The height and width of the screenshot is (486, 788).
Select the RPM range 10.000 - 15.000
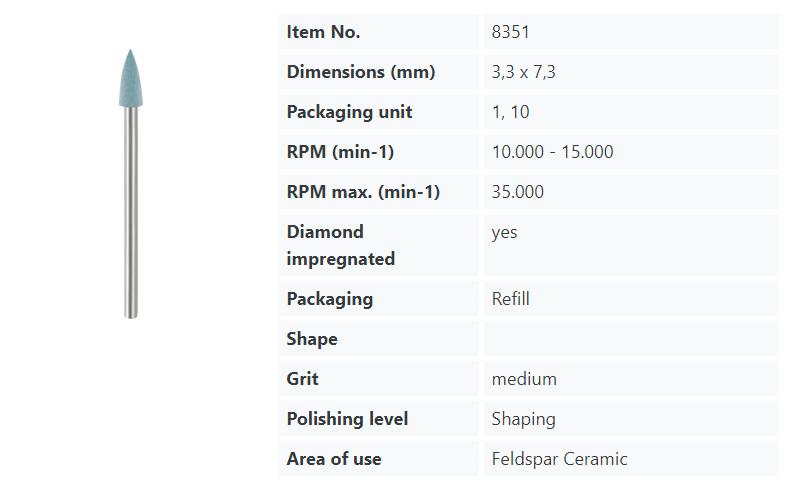tap(552, 152)
